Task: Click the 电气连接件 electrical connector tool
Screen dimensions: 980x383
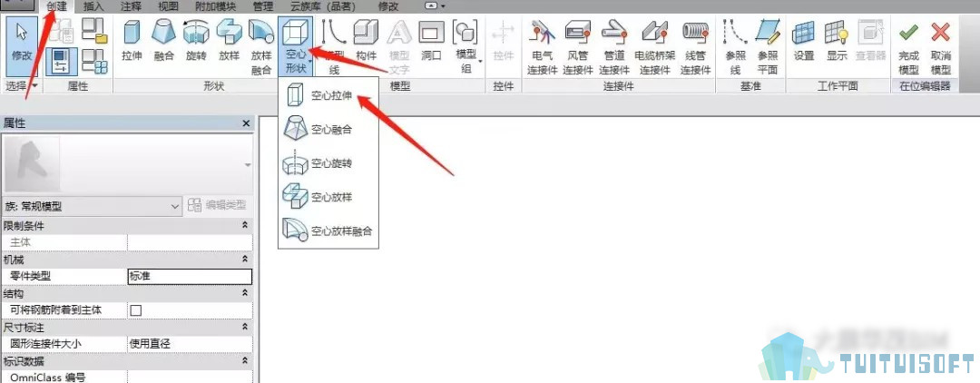Action: [542, 46]
